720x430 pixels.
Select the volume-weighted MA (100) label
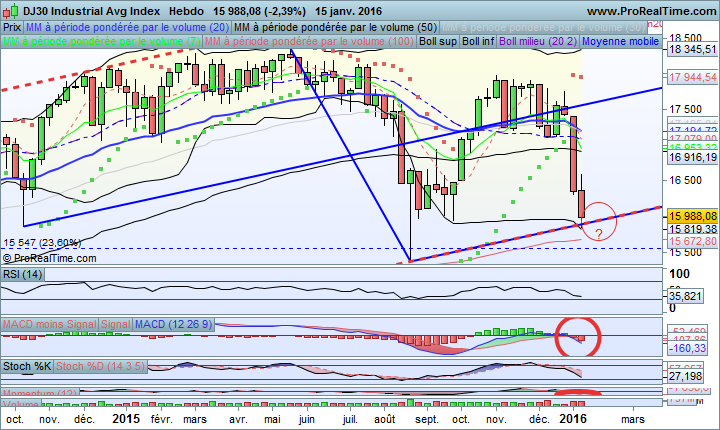coord(309,41)
